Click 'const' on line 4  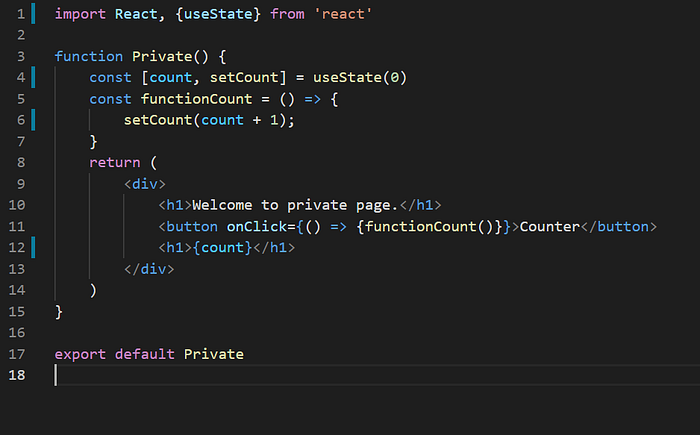point(110,78)
